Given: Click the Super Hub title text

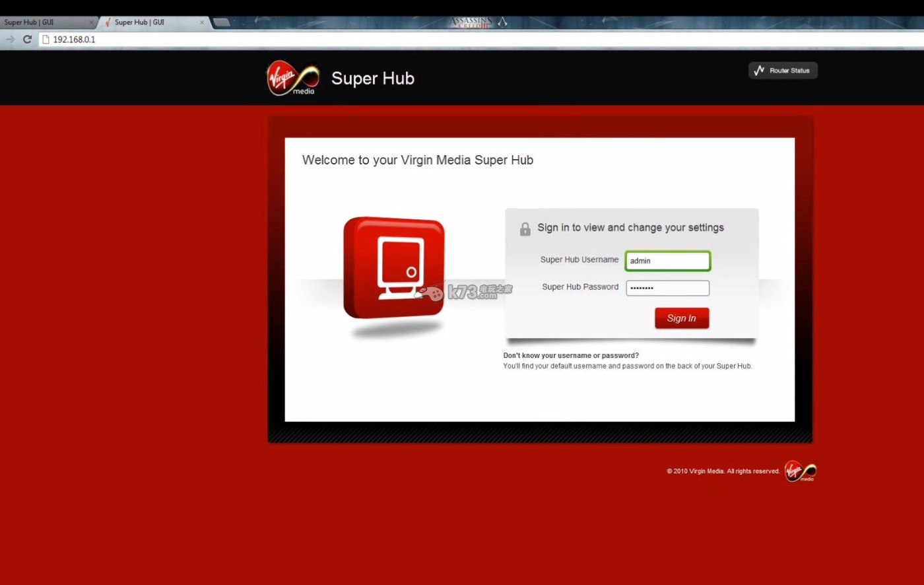Looking at the screenshot, I should 372,79.
